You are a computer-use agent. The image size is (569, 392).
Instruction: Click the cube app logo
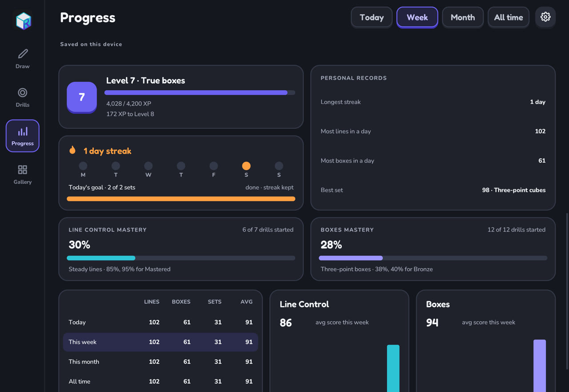(x=23, y=20)
